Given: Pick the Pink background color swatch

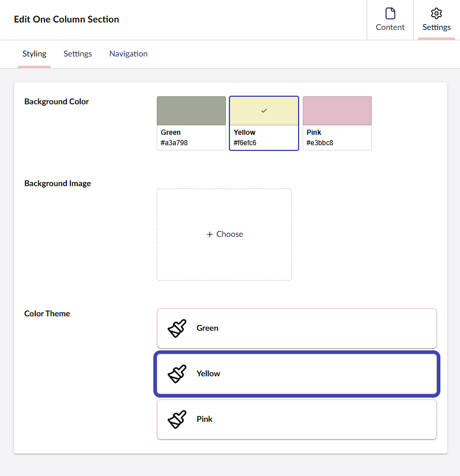Looking at the screenshot, I should coord(337,111).
